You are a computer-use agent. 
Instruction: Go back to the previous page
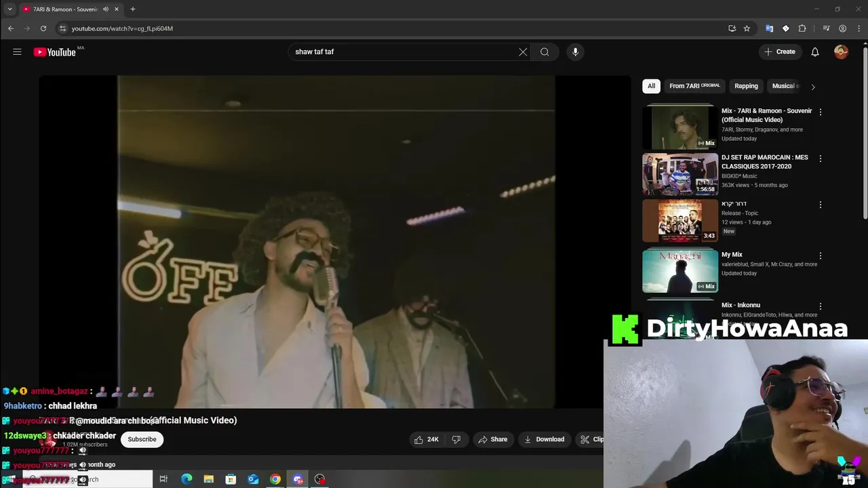point(11,28)
